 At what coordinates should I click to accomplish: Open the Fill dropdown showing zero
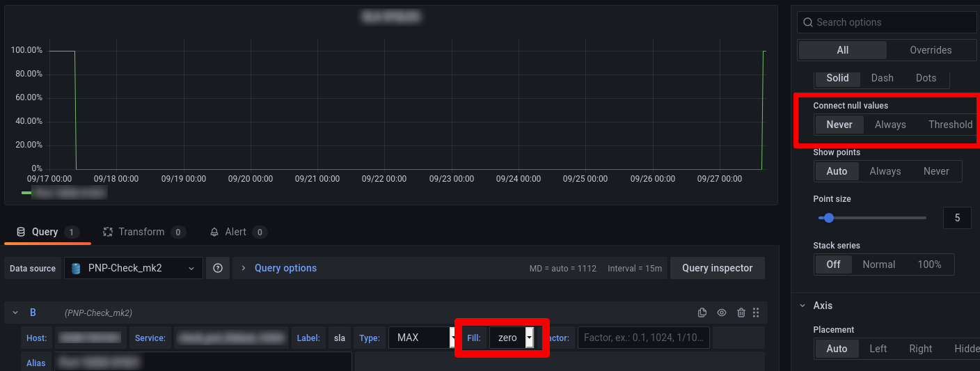coord(512,338)
